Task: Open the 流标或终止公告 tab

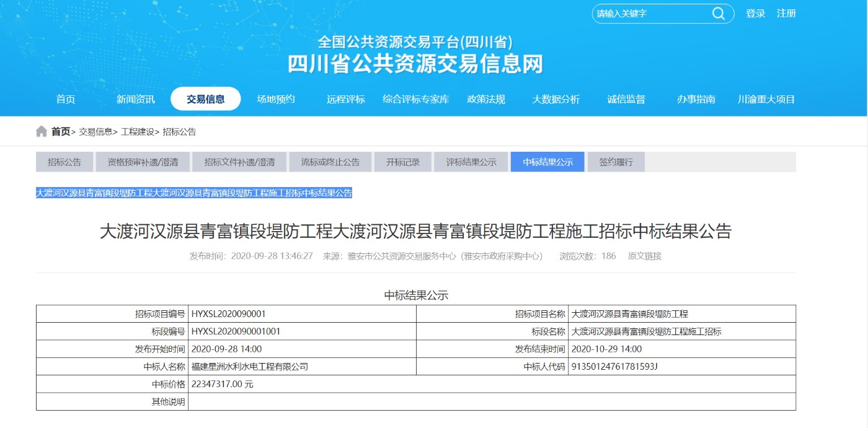Action: [330, 162]
